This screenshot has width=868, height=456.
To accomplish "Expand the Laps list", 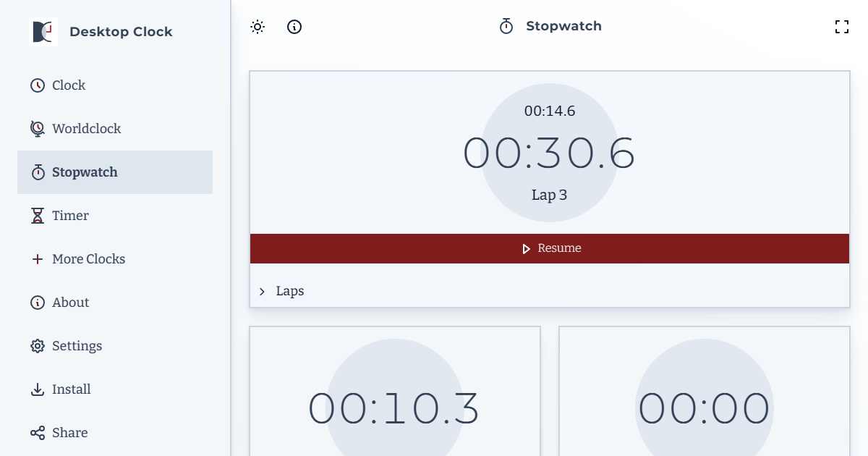I will (289, 290).
